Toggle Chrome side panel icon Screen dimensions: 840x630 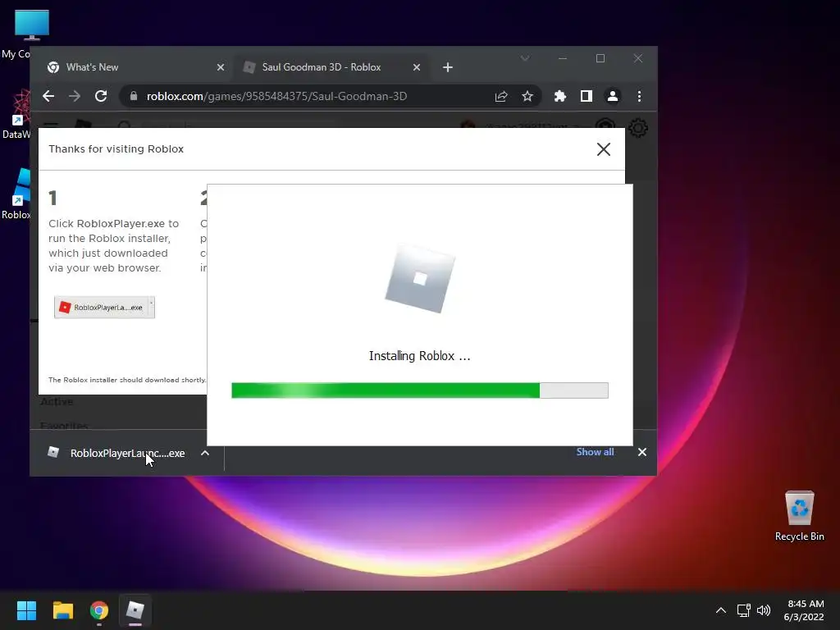coord(586,96)
